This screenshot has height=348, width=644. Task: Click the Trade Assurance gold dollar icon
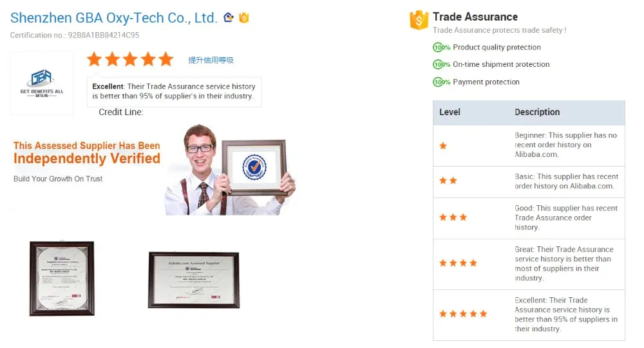(x=419, y=20)
